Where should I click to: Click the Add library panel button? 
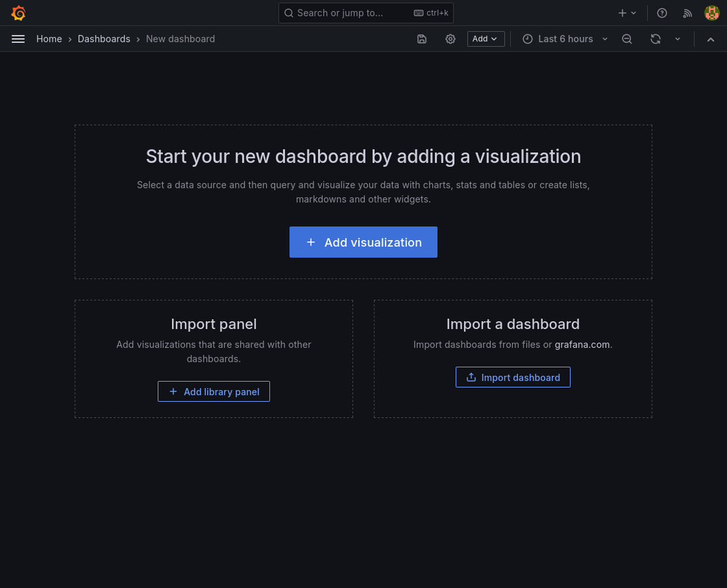[x=214, y=391]
